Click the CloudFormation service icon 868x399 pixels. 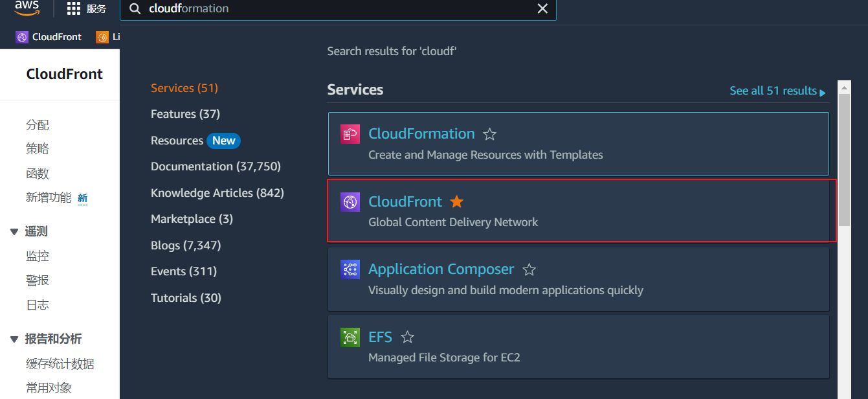tap(350, 134)
